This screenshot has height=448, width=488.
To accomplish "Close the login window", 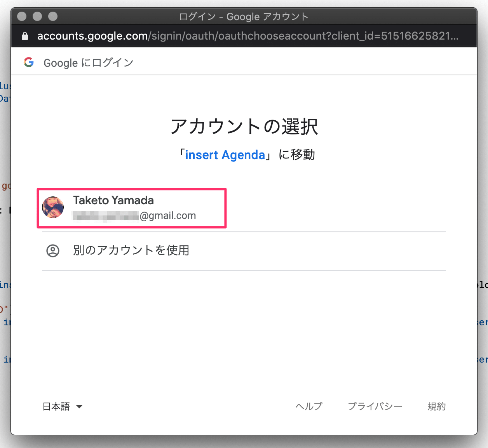I will [22, 16].
